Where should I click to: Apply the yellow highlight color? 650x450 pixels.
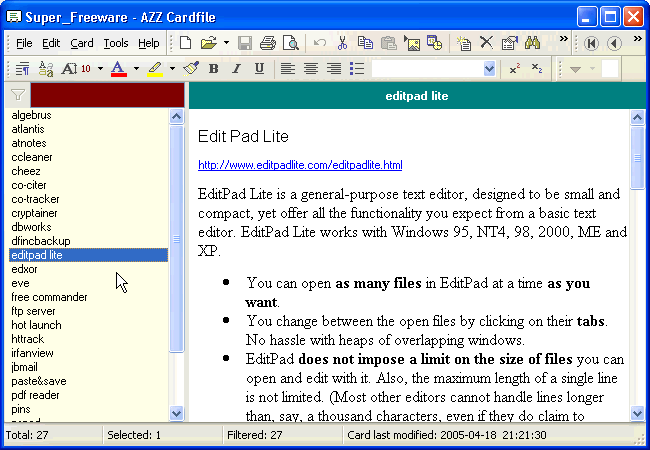tap(155, 68)
